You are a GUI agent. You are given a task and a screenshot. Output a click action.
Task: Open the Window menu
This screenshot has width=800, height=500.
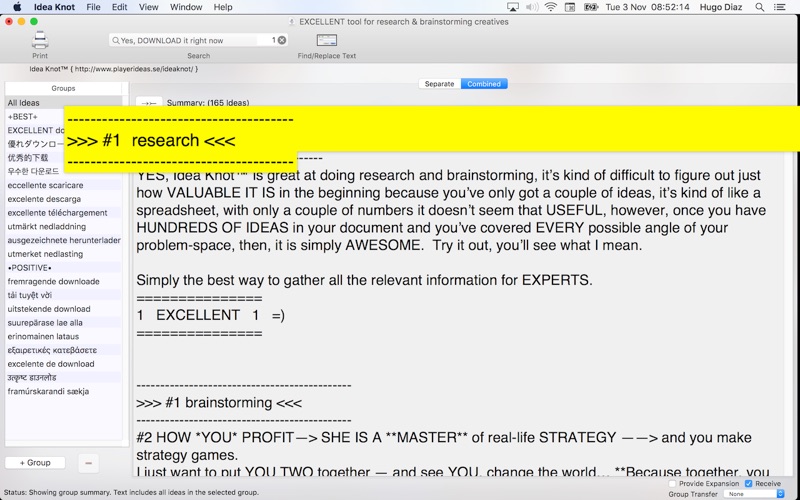click(x=186, y=7)
